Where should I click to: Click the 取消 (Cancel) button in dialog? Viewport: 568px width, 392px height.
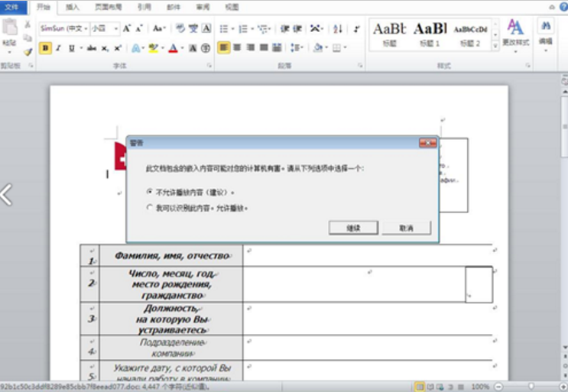(406, 228)
